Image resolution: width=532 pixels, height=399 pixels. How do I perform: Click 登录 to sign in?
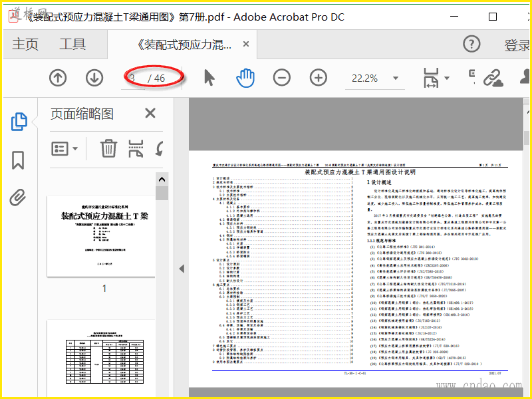[x=517, y=45]
